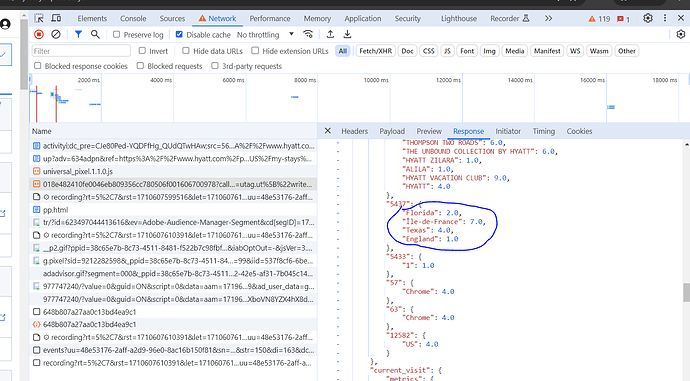Filter requests by Other
The width and height of the screenshot is (690, 381).
(x=627, y=51)
